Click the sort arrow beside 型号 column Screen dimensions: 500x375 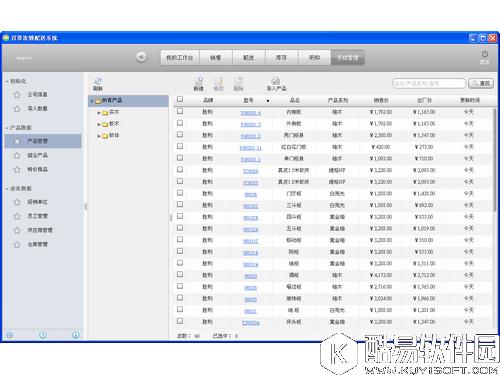[x=268, y=101]
